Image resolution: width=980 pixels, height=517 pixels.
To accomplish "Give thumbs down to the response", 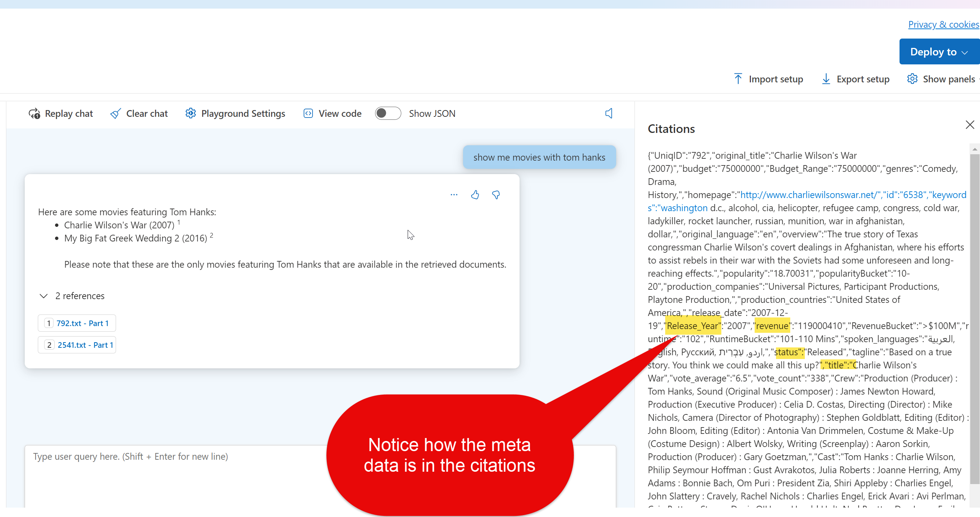I will 496,195.
